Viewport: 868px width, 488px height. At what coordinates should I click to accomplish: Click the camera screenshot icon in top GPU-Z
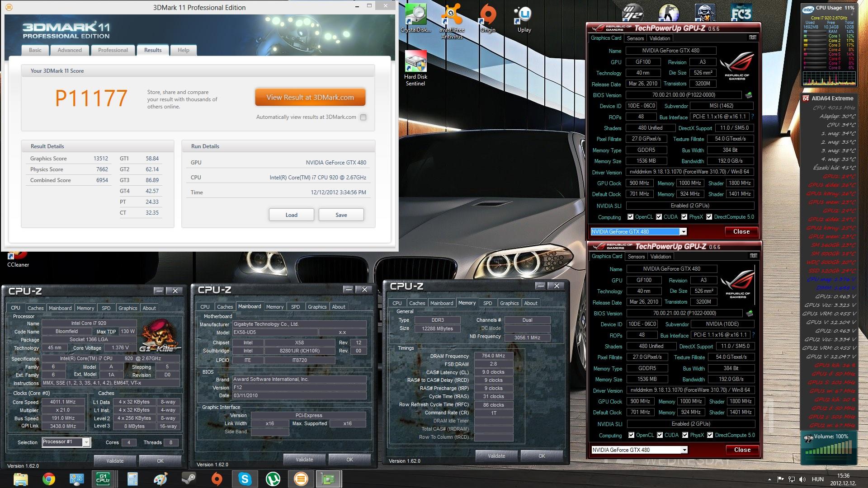[752, 38]
